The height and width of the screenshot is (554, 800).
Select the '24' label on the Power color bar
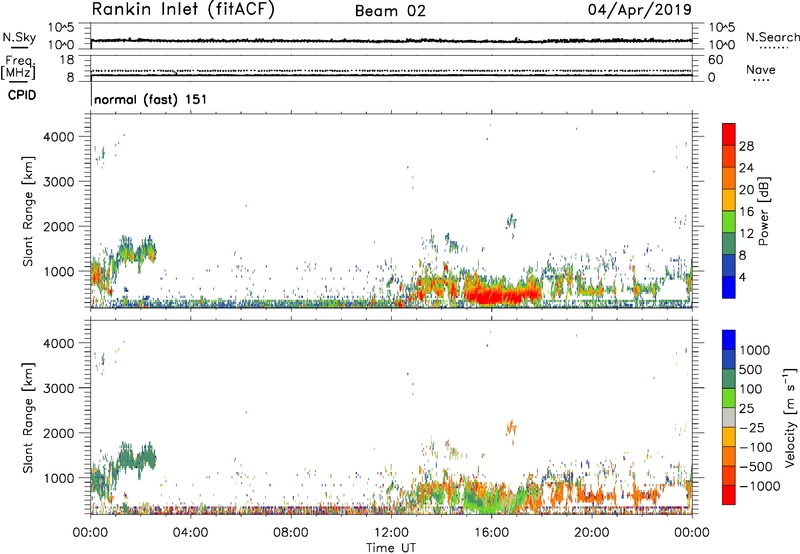[746, 168]
